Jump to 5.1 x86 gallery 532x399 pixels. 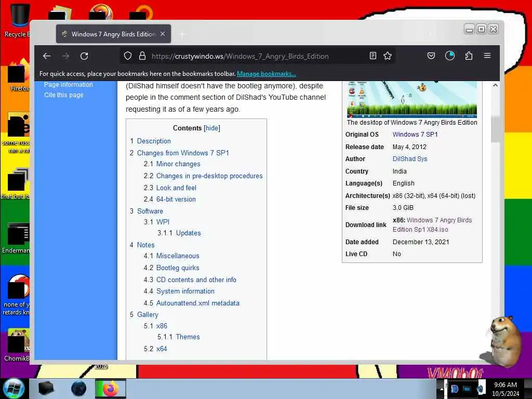click(162, 326)
